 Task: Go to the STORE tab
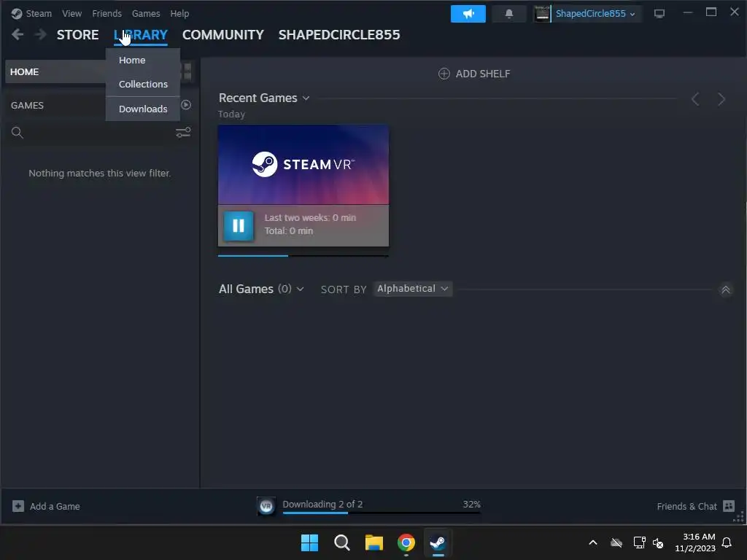click(x=77, y=35)
